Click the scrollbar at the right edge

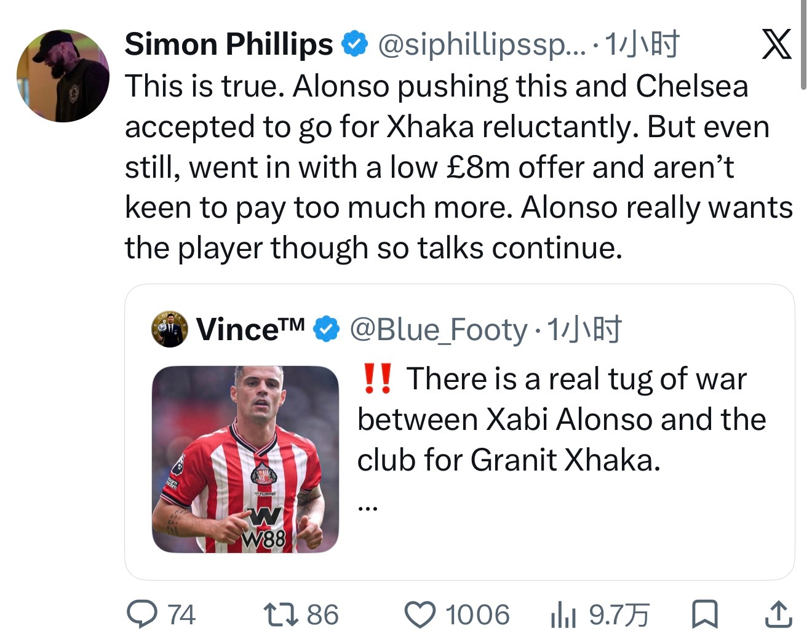coord(803,44)
